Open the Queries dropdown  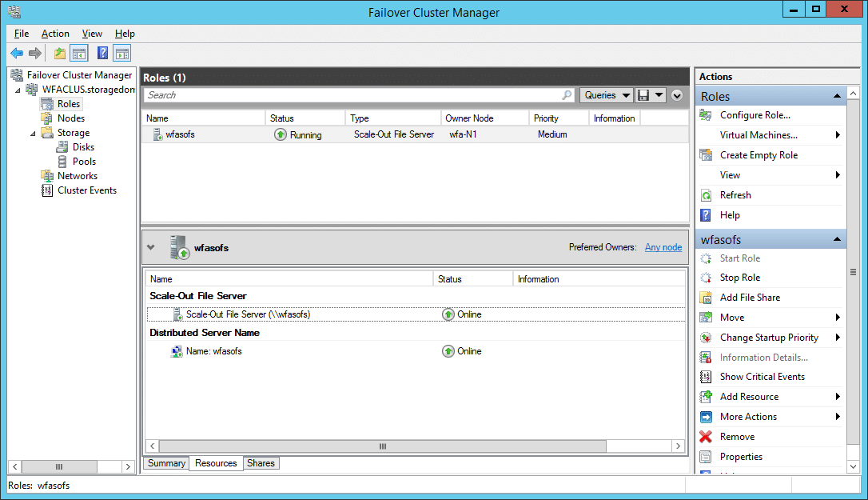click(606, 95)
